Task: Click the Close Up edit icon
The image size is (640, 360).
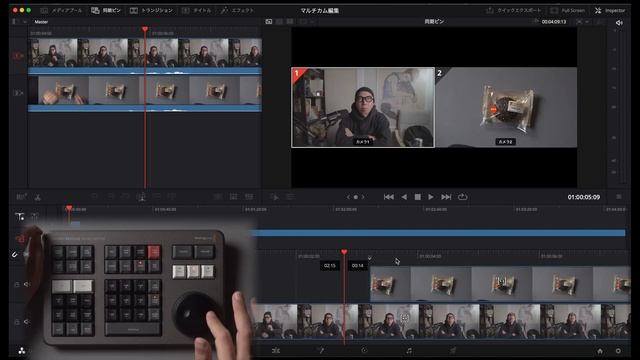Action: (141, 197)
